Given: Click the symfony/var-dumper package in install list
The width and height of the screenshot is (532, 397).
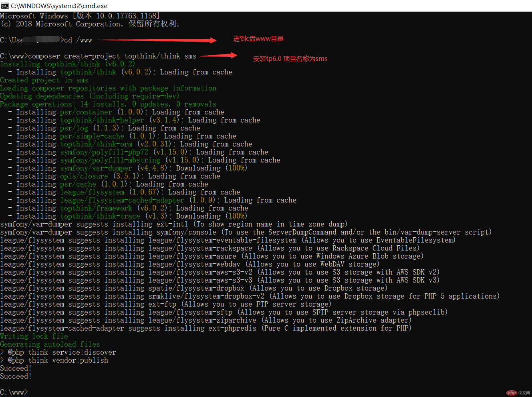Looking at the screenshot, I should (x=96, y=168).
